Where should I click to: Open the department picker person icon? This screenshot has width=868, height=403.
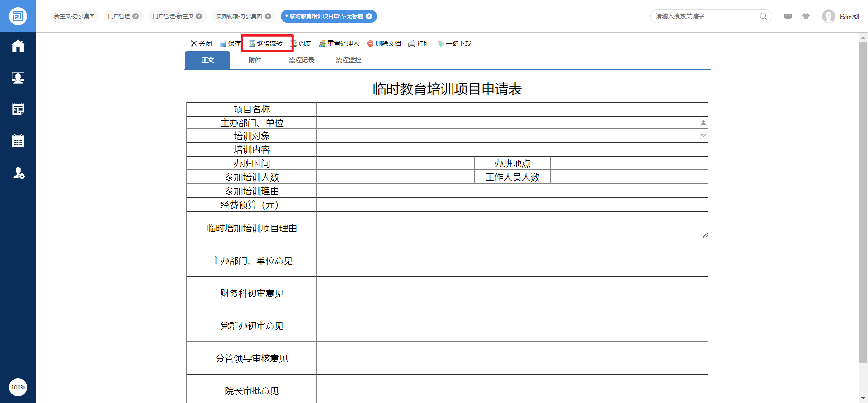(x=703, y=122)
